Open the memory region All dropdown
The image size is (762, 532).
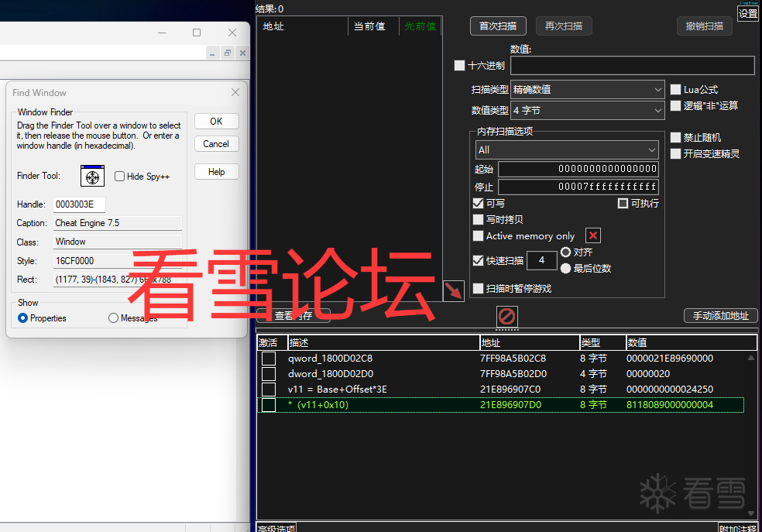(x=567, y=149)
